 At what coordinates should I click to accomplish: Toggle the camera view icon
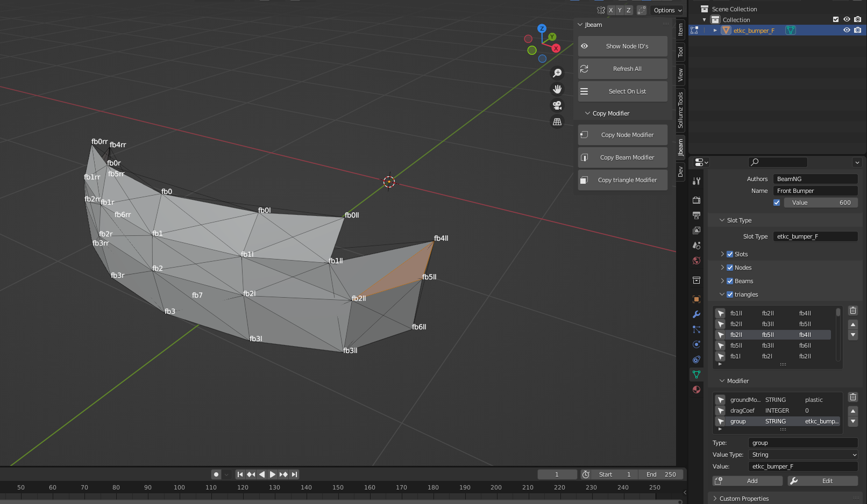(x=557, y=105)
